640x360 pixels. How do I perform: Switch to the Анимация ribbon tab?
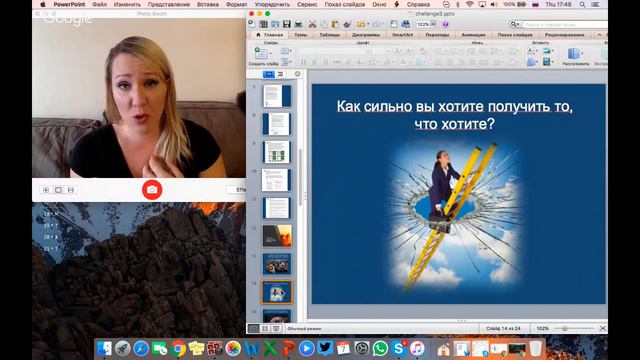[x=473, y=35]
